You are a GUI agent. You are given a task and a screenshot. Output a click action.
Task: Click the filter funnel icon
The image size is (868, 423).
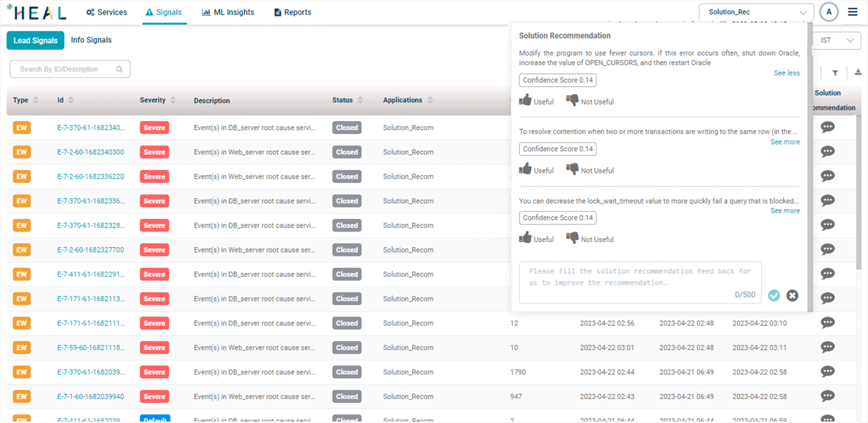click(x=835, y=73)
